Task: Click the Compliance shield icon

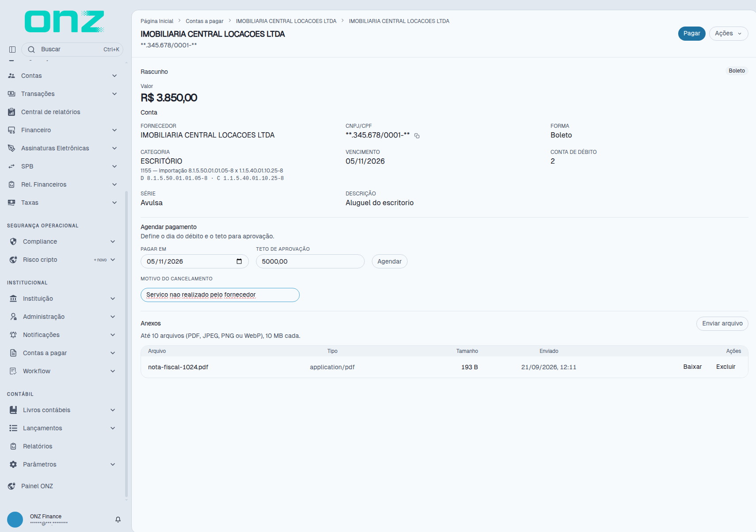Action: coord(13,241)
